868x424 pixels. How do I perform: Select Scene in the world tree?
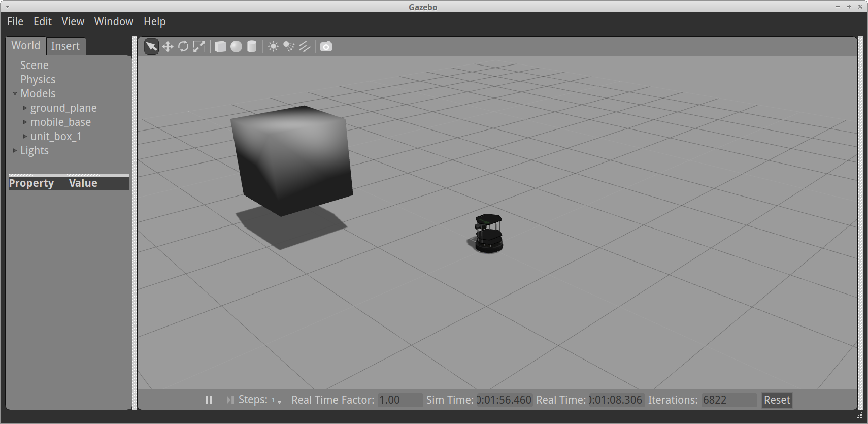(35, 66)
